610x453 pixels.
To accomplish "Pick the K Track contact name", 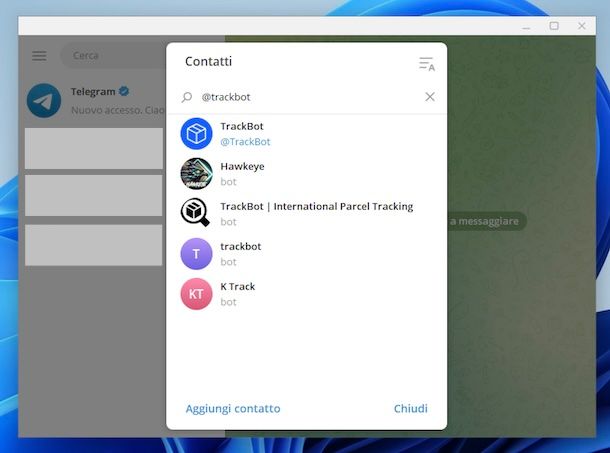I will coord(237,286).
